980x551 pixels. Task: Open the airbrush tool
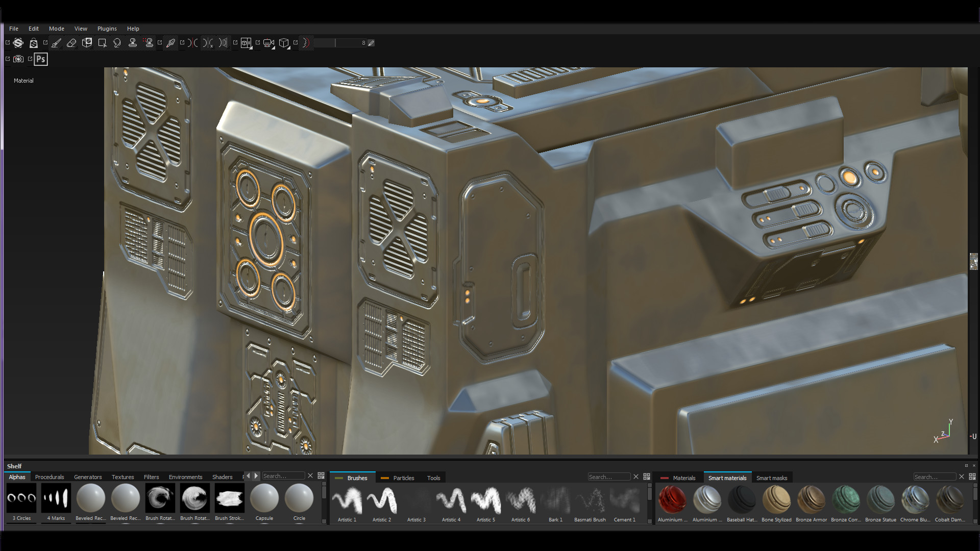pos(170,43)
